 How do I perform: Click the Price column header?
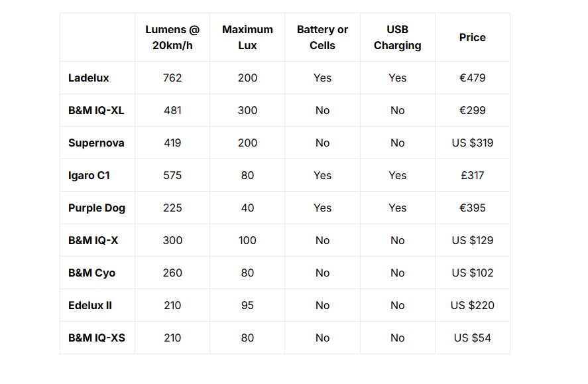[x=472, y=37]
